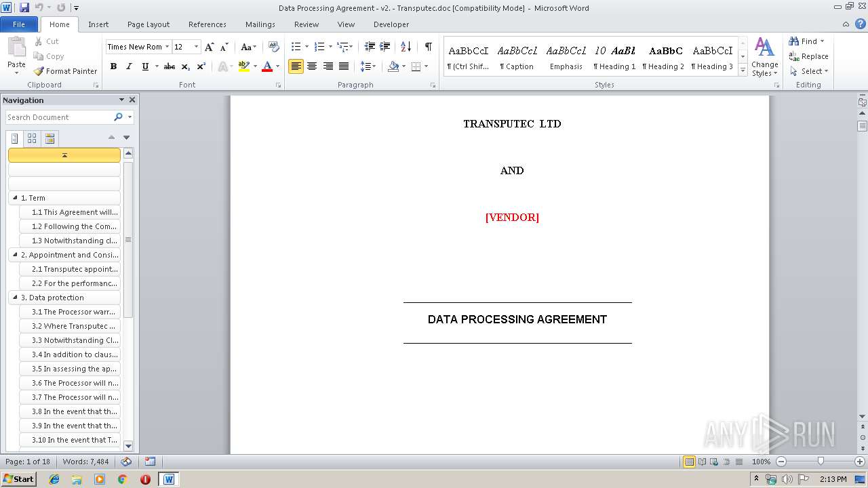Switch to the Mailings tab
This screenshot has height=488, width=868.
(x=260, y=24)
